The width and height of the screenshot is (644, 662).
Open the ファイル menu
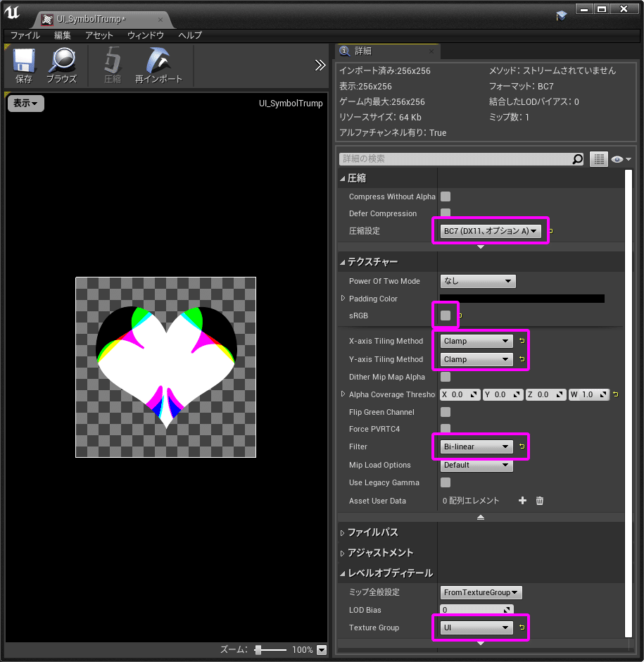click(x=25, y=35)
